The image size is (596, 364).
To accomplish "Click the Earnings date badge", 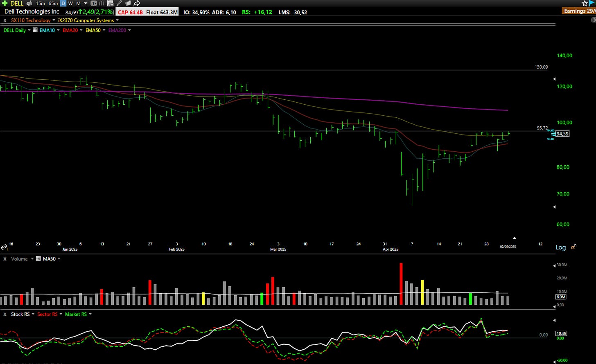I will click(x=579, y=11).
